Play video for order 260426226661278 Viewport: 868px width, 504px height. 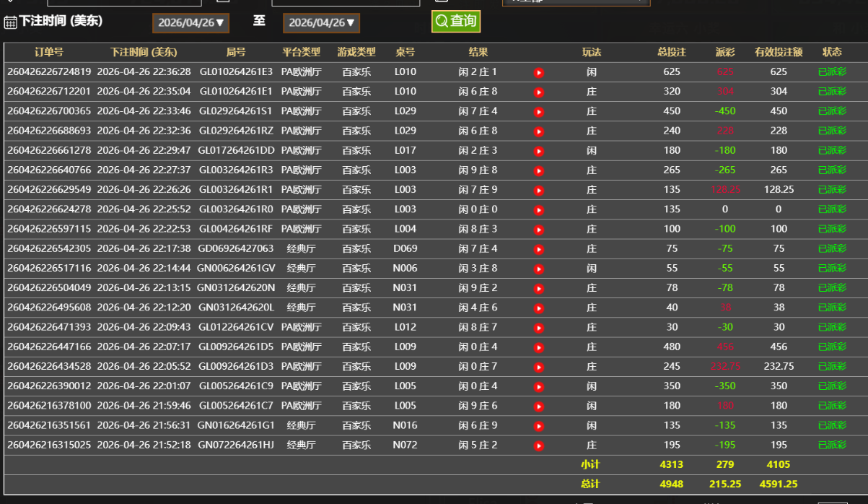click(x=538, y=151)
